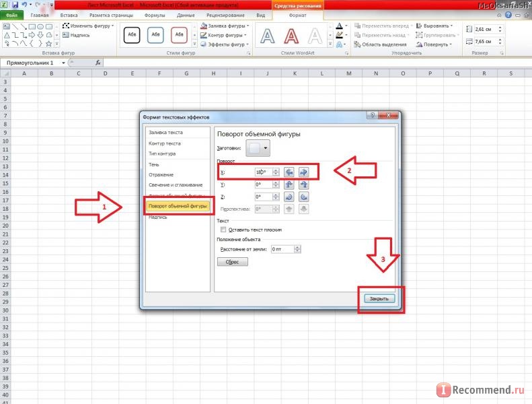The image size is (532, 404).
Task: Click the X rotate left icon button
Action: point(289,172)
